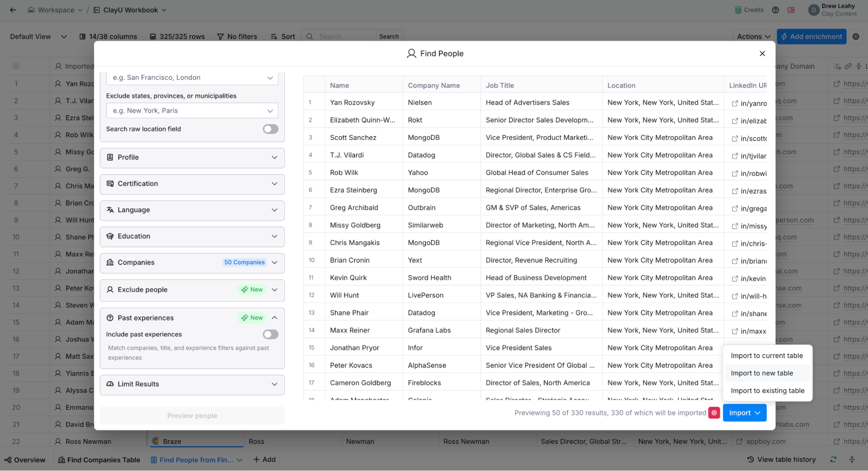Click the back arrow icon
Image resolution: width=868 pixels, height=471 pixels.
(13, 10)
